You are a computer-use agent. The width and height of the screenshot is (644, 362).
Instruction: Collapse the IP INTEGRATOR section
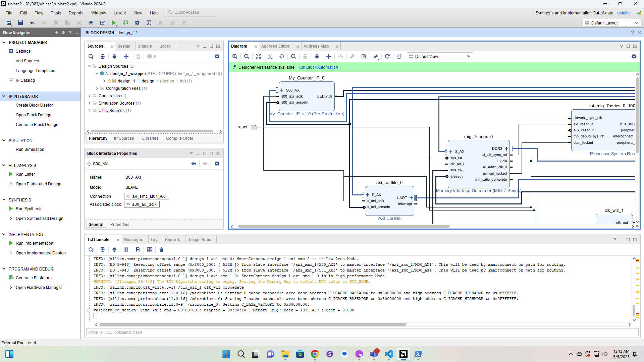point(4,96)
